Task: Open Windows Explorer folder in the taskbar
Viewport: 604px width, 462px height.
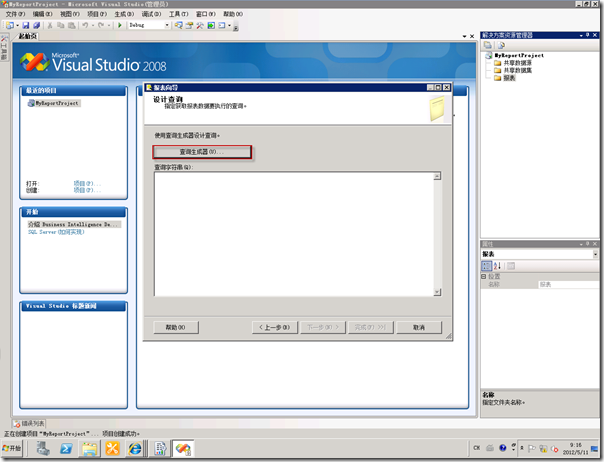Action: point(89,449)
